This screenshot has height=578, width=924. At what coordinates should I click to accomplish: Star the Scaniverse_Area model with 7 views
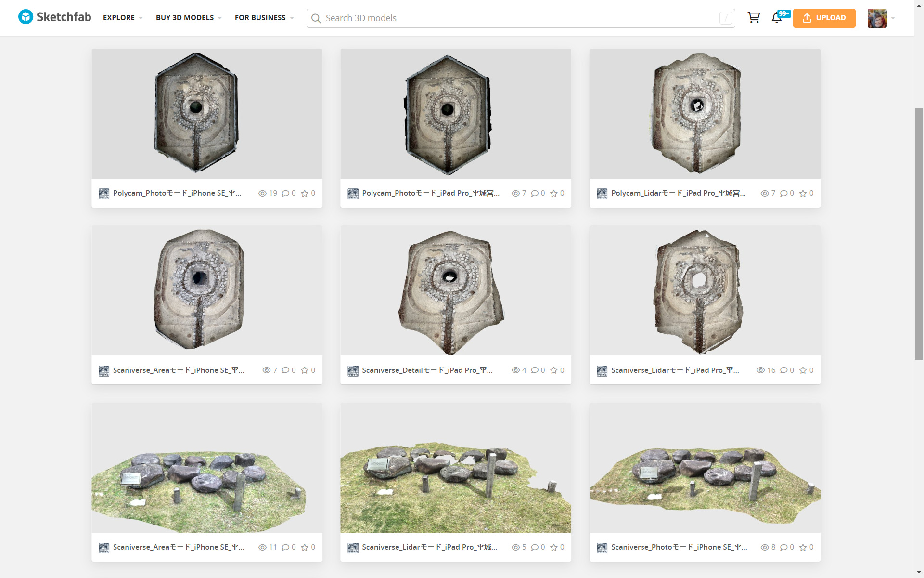[305, 370]
